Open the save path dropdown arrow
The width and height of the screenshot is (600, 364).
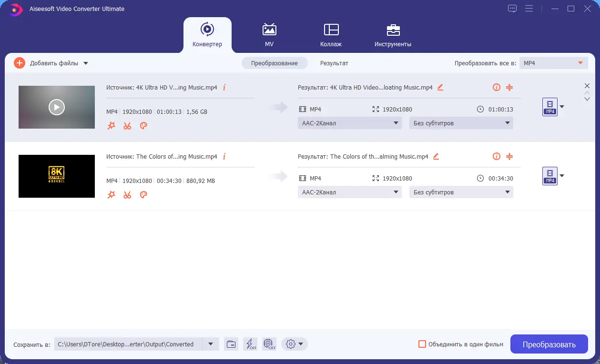coord(211,344)
